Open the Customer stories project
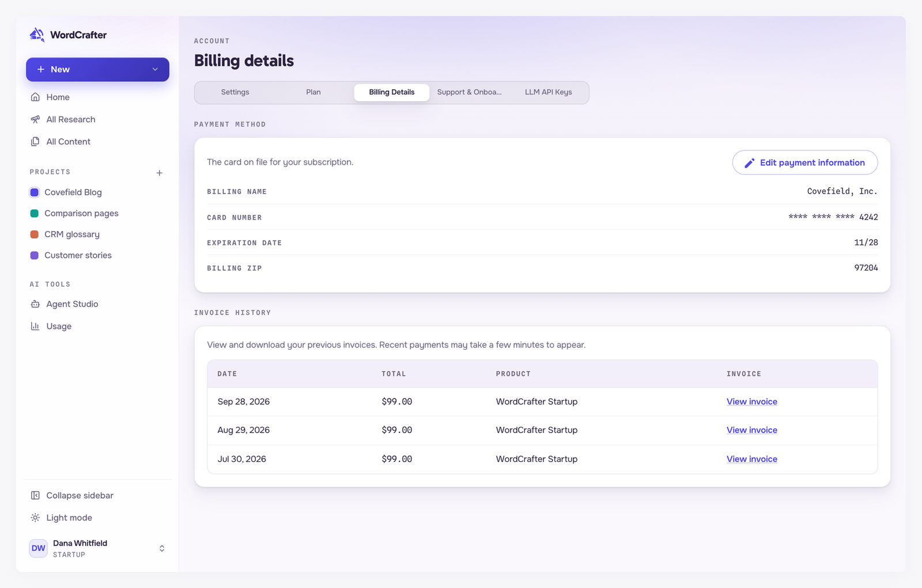 click(x=97, y=256)
